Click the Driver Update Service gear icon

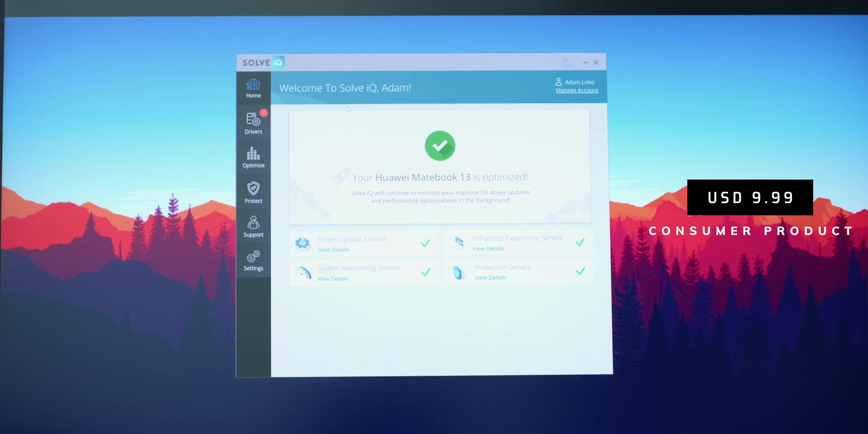[302, 244]
